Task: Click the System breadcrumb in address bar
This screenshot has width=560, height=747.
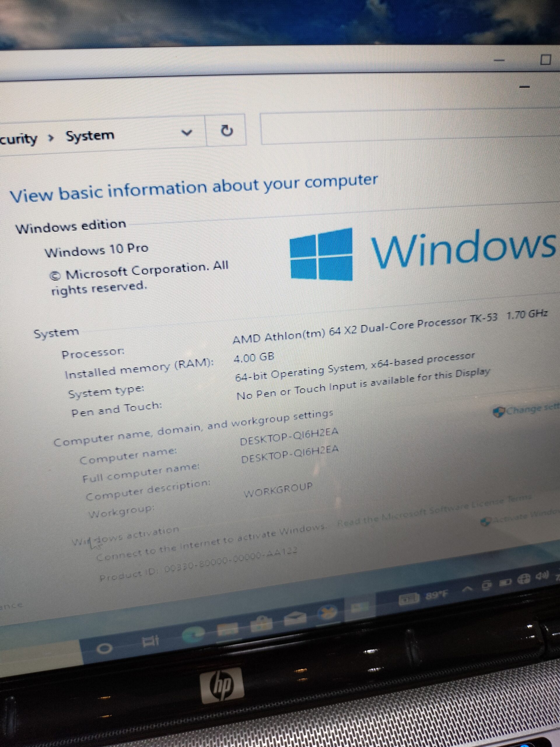Action: click(x=90, y=136)
